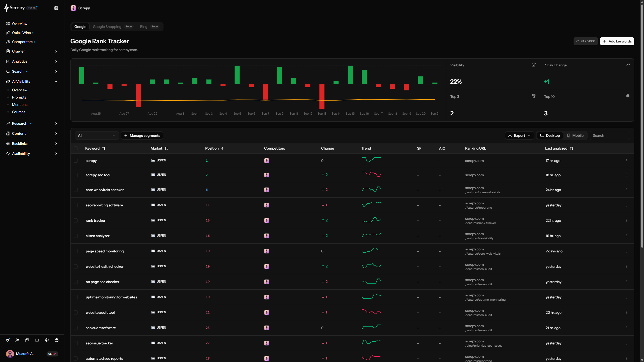The width and height of the screenshot is (644, 362).
Task: Click competitor icon in ai seo analyzer row
Action: point(267,236)
